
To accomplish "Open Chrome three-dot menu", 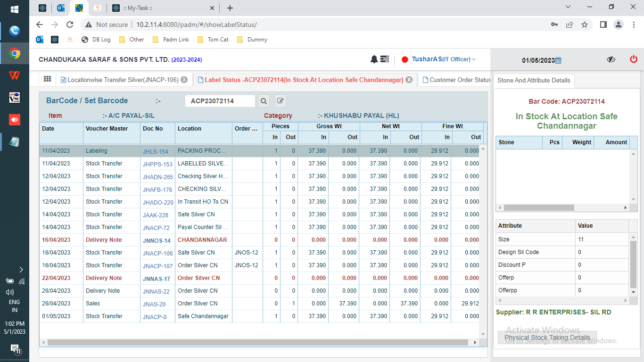I will tap(634, 25).
